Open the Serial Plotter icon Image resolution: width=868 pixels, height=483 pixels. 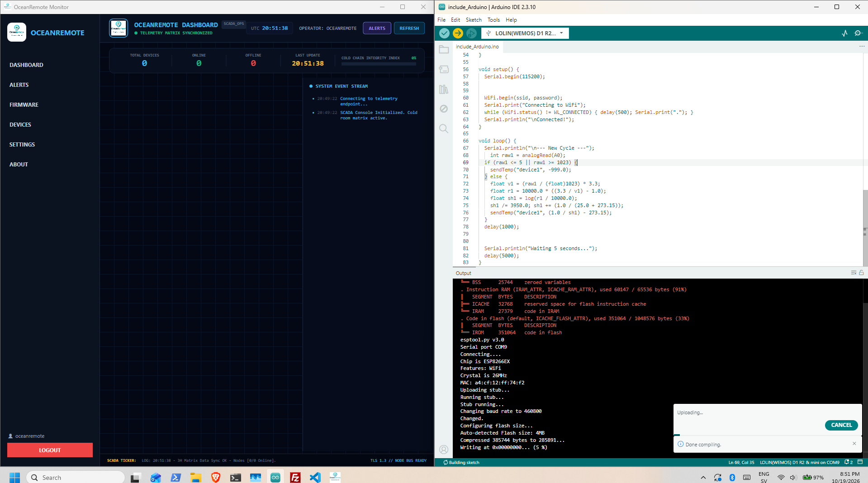[x=844, y=33]
